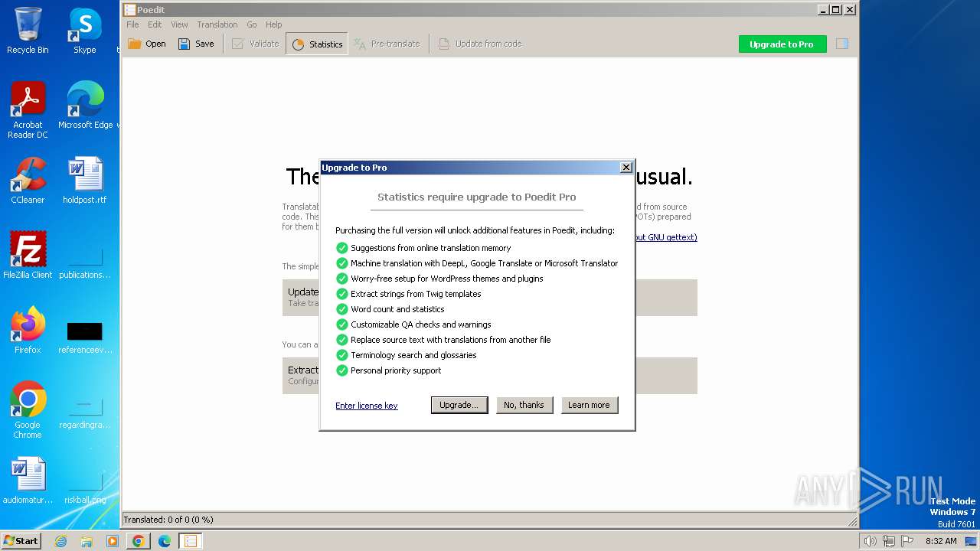
Task: Open Edge from the taskbar
Action: tap(165, 541)
